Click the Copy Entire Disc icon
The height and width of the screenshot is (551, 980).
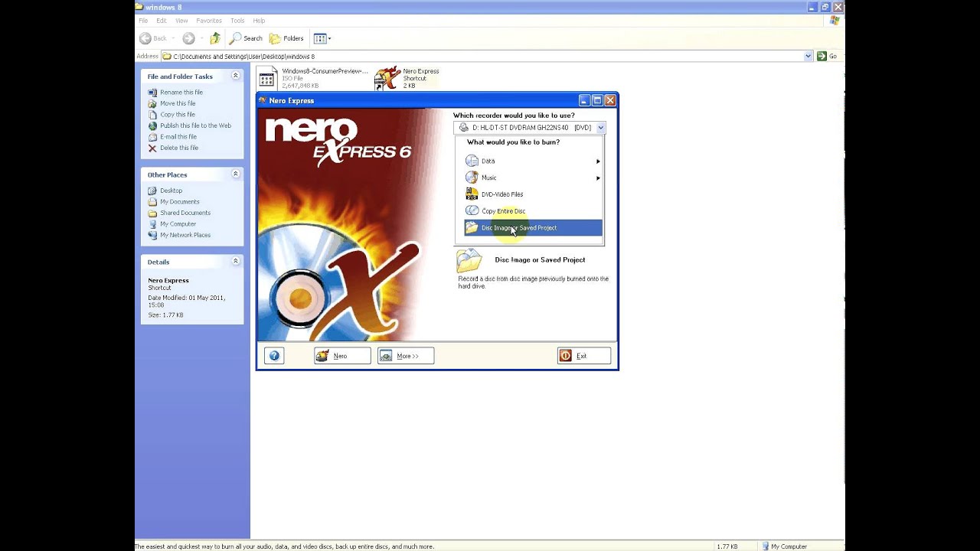pyautogui.click(x=472, y=211)
